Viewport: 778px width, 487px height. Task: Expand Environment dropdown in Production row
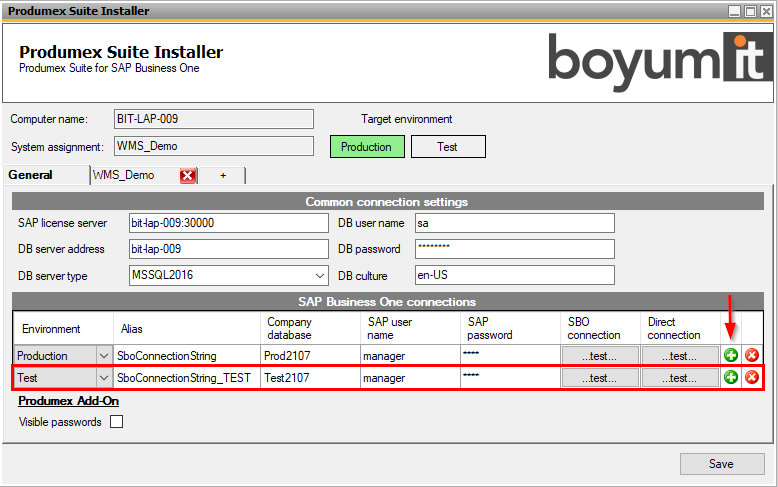coord(104,355)
